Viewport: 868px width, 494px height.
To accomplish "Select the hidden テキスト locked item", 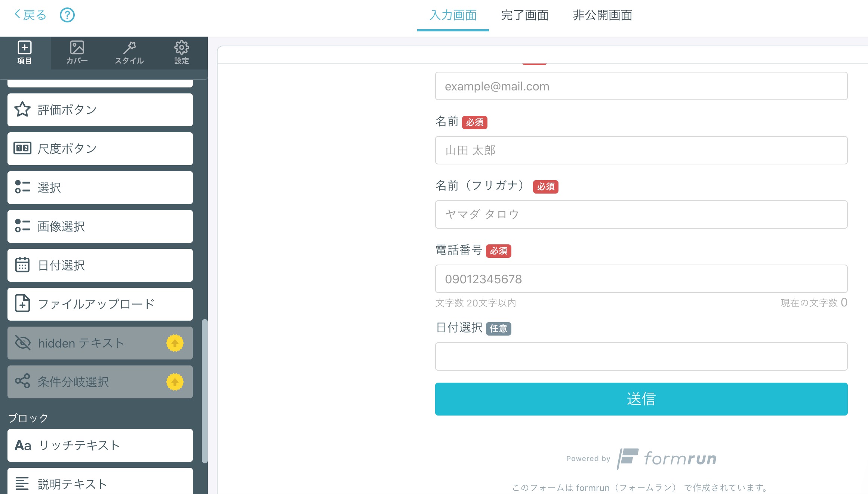I will (99, 343).
